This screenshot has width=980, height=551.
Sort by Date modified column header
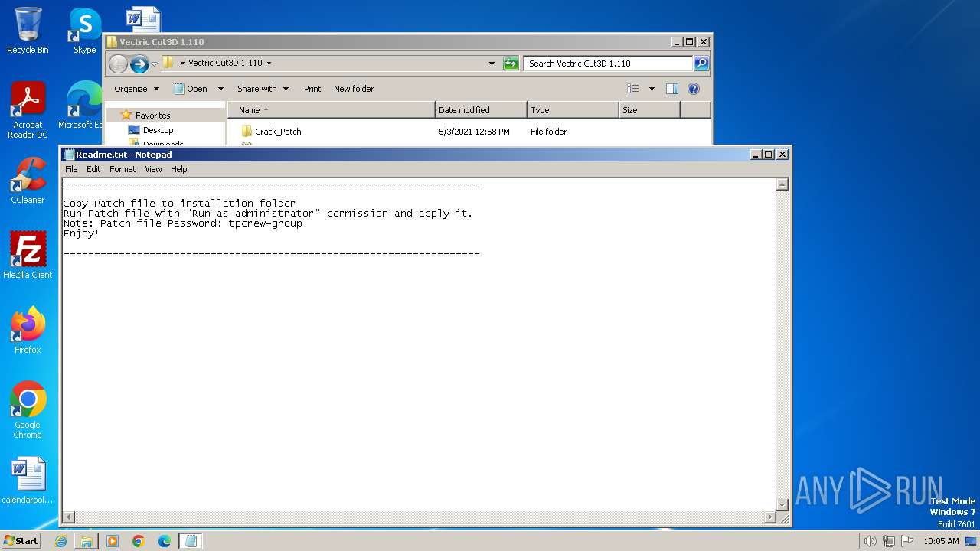tap(481, 110)
